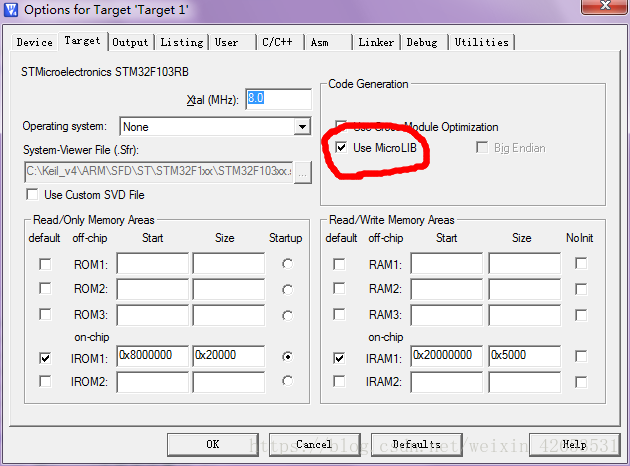Image resolution: width=630 pixels, height=466 pixels.
Task: Uncheck the IRAM1 default checkbox
Action: pyautogui.click(x=339, y=358)
